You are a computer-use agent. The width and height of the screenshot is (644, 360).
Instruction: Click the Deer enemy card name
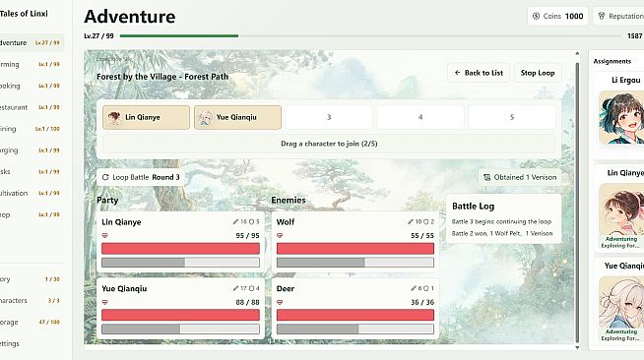[x=286, y=288]
